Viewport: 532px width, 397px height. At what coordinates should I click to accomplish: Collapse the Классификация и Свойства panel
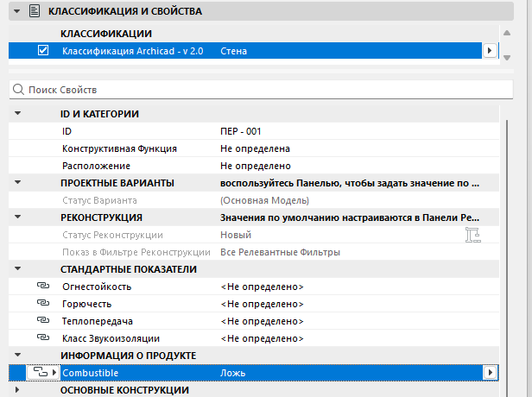click(x=16, y=11)
